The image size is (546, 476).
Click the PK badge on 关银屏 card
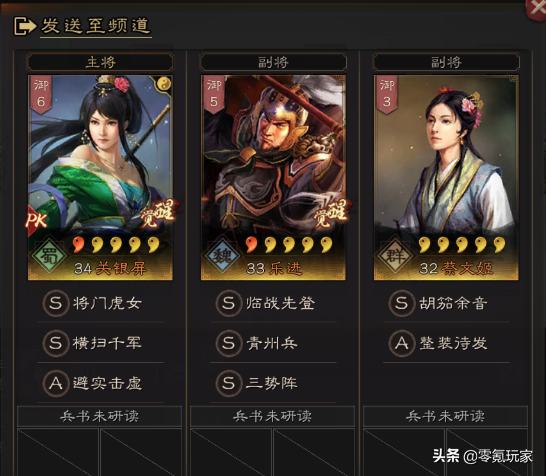click(x=37, y=221)
